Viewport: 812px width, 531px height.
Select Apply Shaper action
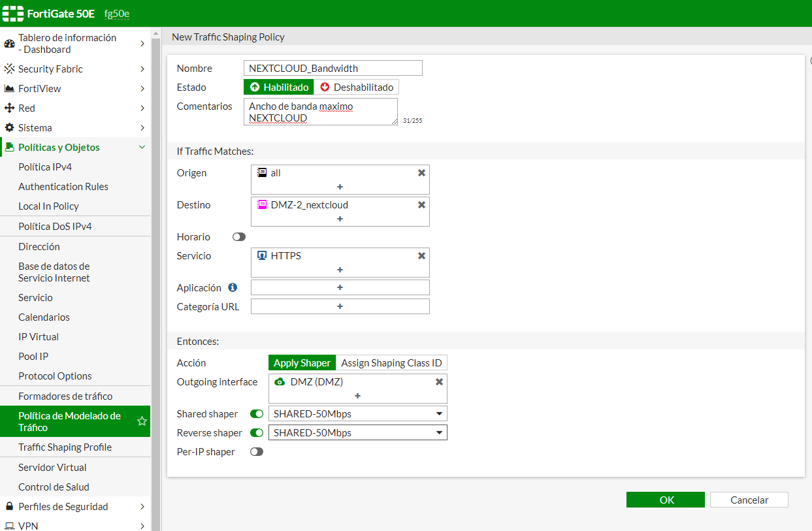pyautogui.click(x=302, y=362)
